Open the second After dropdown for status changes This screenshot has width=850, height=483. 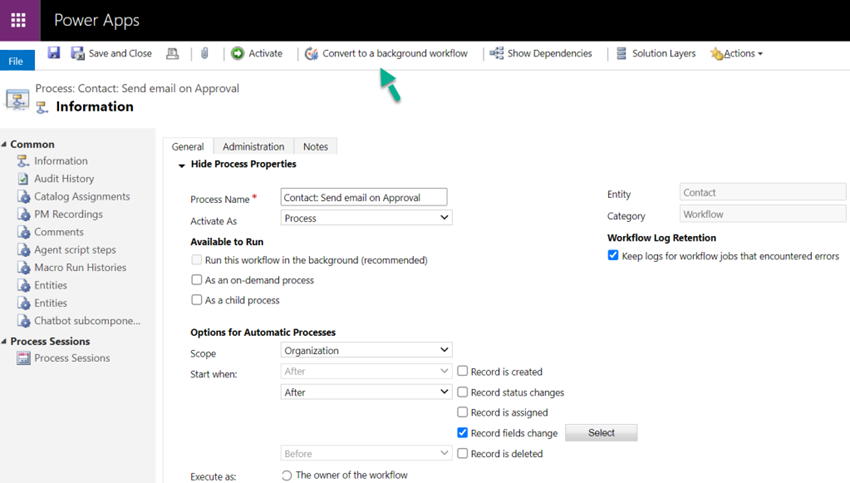(366, 392)
